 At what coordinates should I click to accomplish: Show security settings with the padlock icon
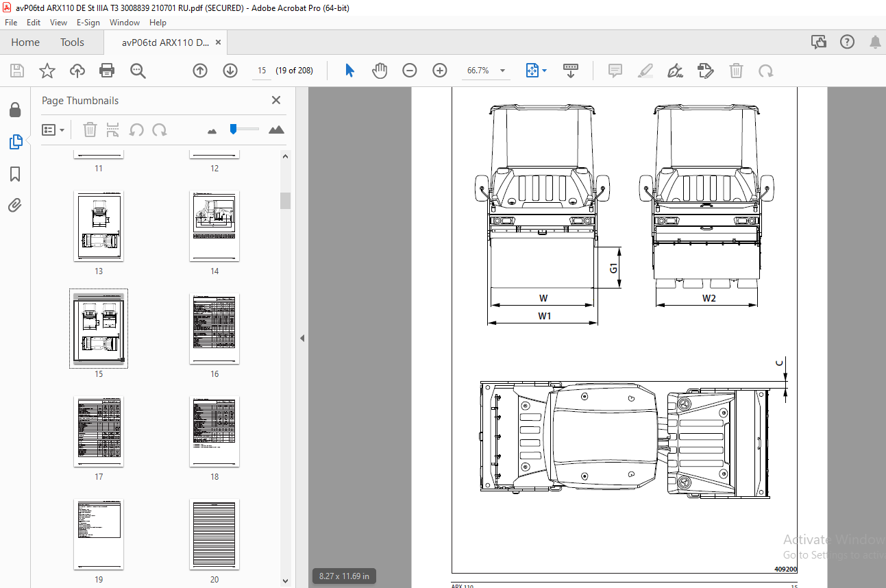pyautogui.click(x=15, y=110)
